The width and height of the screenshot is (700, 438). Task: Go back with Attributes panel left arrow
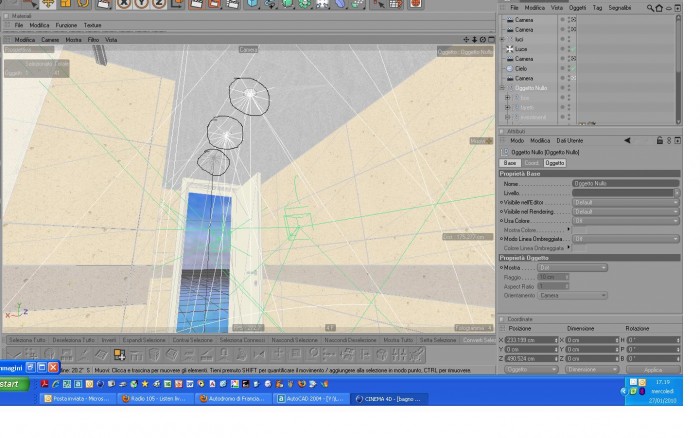click(x=627, y=141)
